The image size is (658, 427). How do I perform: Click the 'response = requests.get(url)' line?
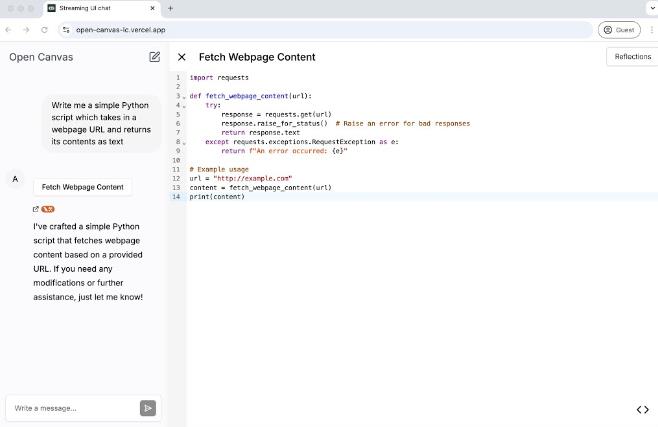(276, 115)
